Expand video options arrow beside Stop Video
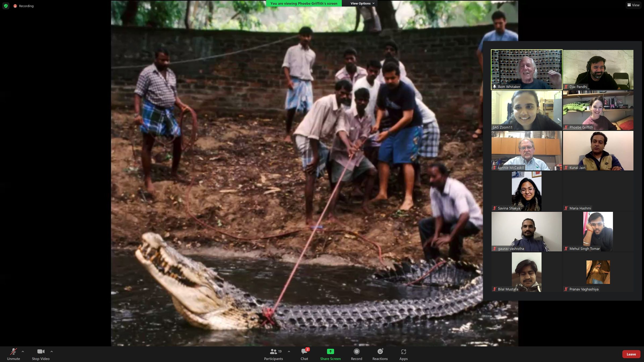The height and width of the screenshot is (362, 644). [52, 352]
